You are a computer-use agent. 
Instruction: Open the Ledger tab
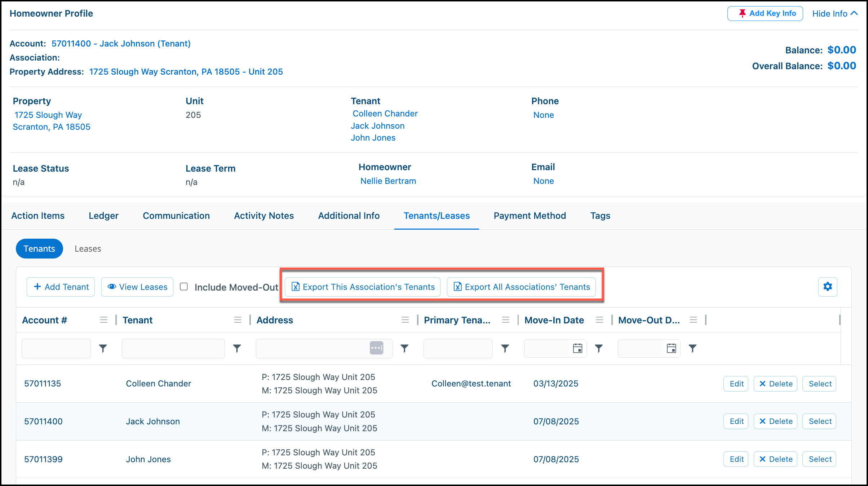[103, 216]
